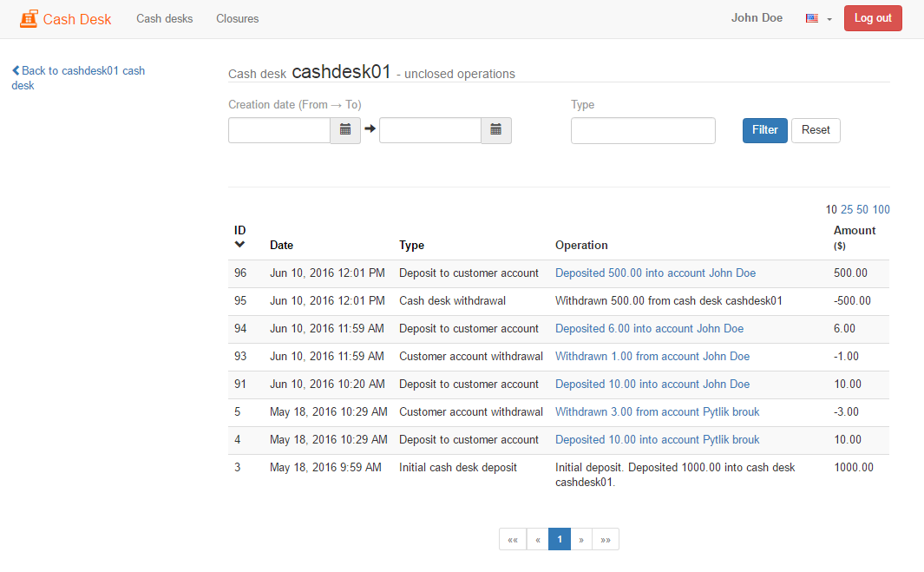Go to the next results page

coord(581,539)
